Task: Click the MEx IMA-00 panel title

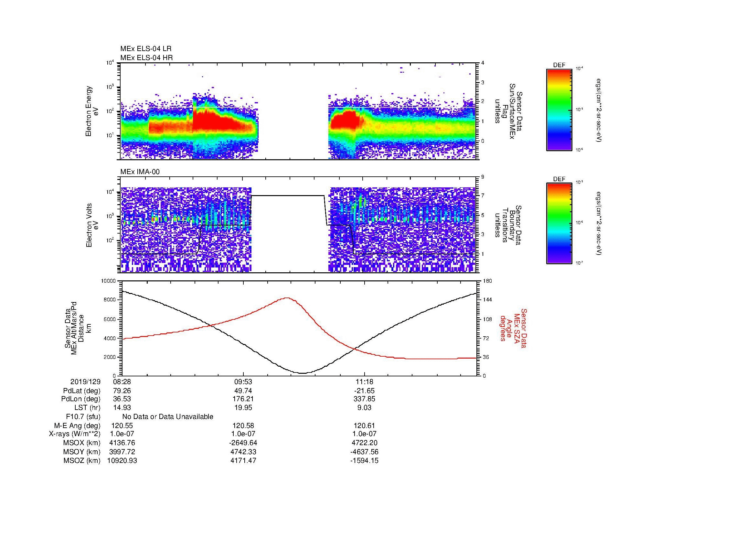Action: pos(140,172)
